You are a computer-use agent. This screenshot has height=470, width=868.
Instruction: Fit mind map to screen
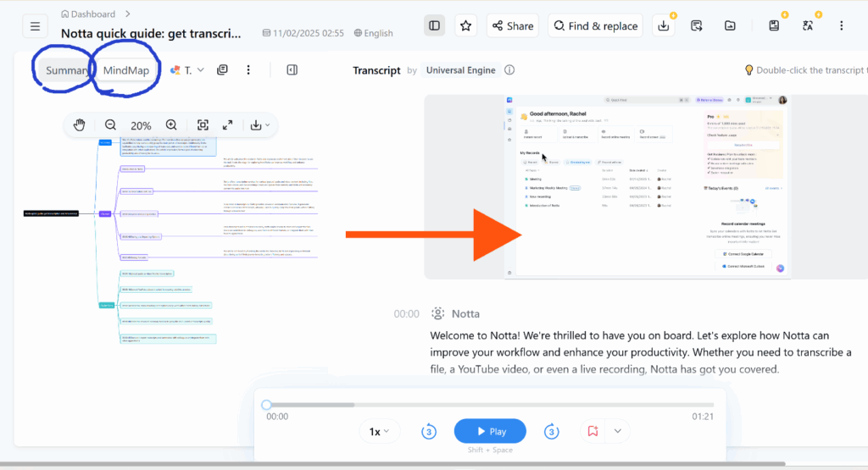click(203, 125)
